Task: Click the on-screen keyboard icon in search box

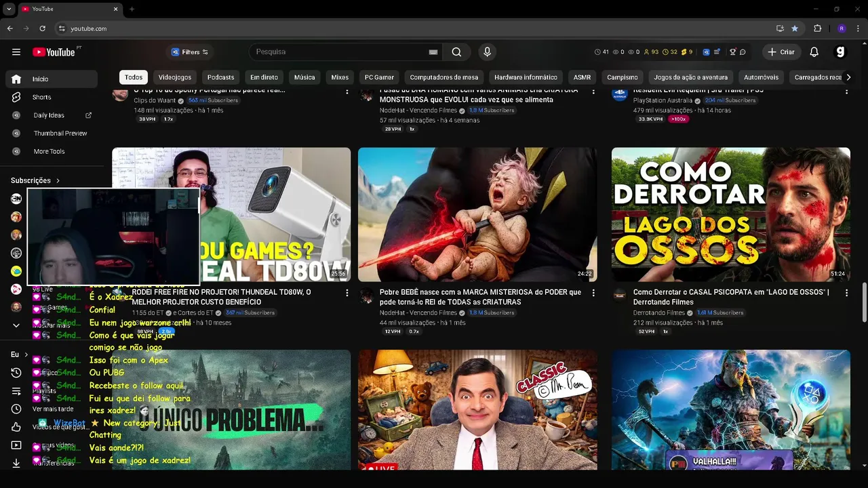Action: click(433, 52)
